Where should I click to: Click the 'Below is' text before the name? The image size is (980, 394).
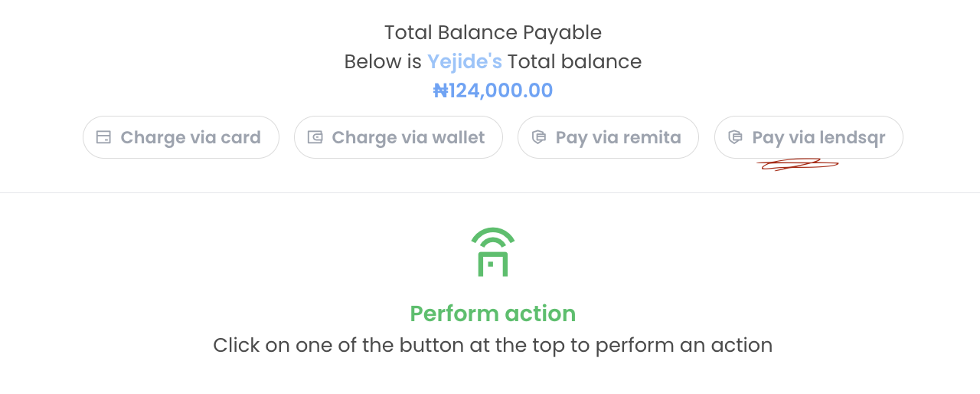coord(383,61)
